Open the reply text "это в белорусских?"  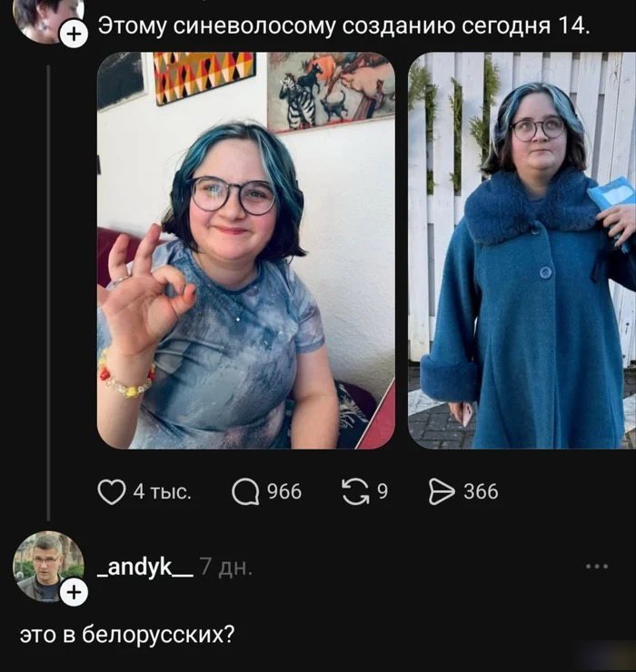127,634
